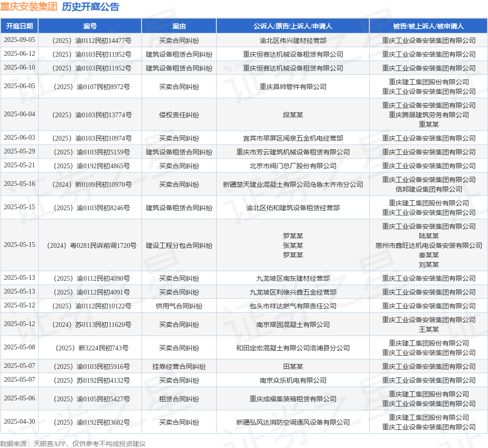Viewport: 488px width, 448px height.
Task: Click plaintiff 渝北区伟兴建材经营部
Action: pos(293,41)
